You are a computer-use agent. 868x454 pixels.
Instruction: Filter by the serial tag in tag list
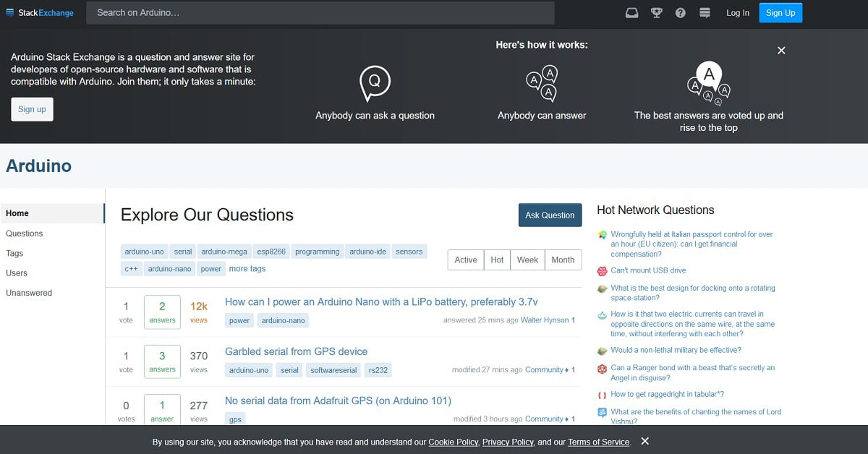(183, 252)
